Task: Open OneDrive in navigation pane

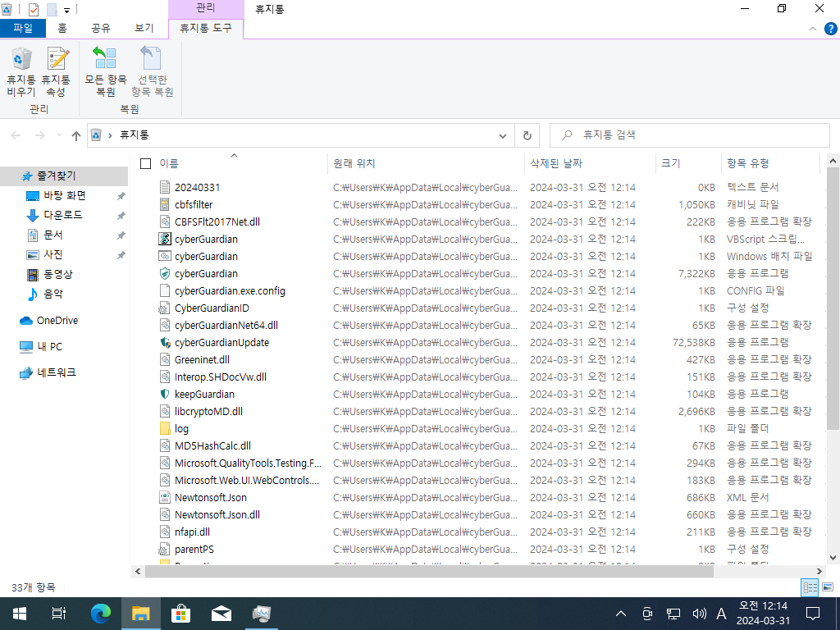Action: (x=57, y=321)
